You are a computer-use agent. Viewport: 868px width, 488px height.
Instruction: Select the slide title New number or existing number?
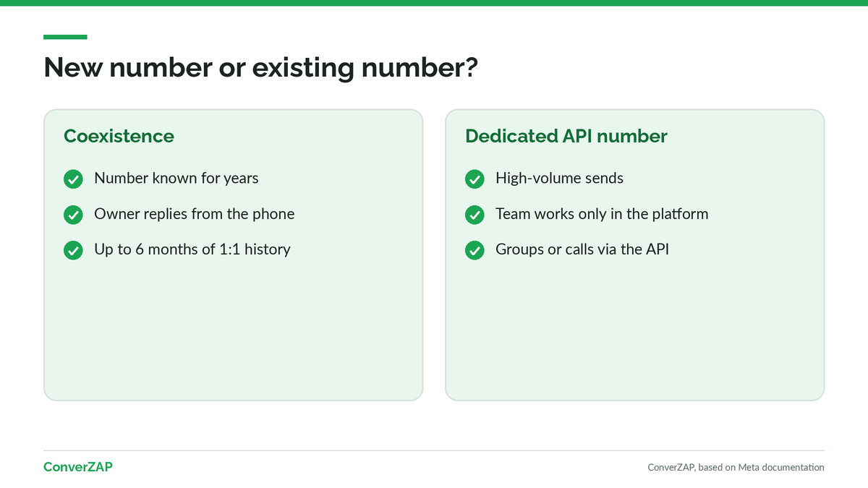pos(261,68)
